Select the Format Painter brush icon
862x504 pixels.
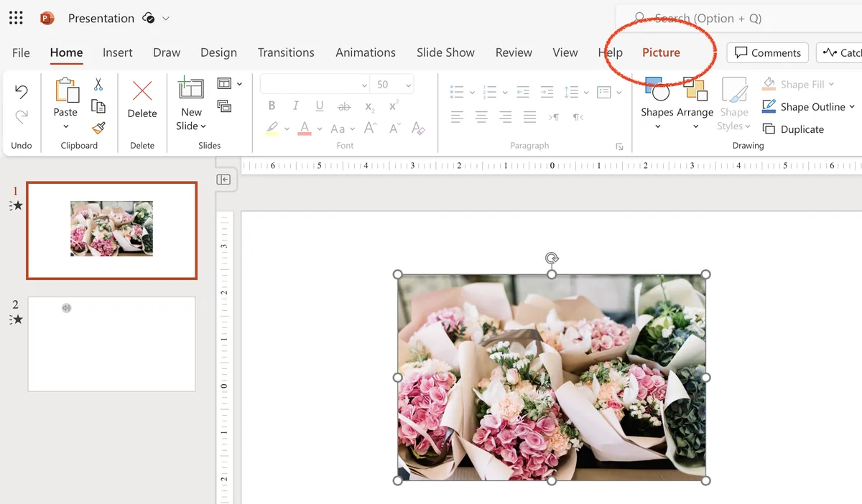(x=98, y=128)
